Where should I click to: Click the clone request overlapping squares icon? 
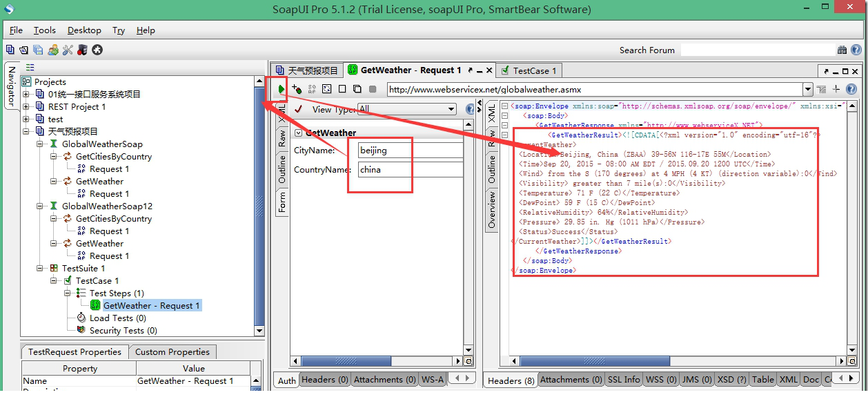(357, 89)
